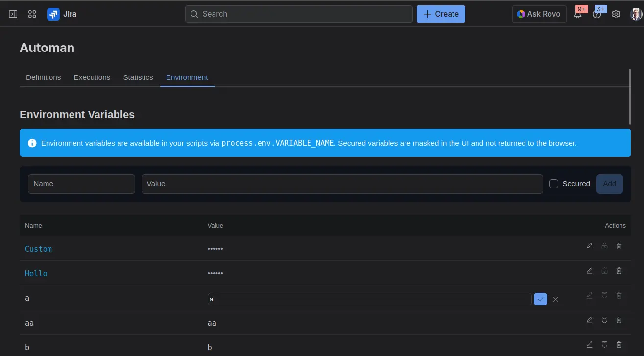Click the lock icon for Custom variable

click(604, 246)
